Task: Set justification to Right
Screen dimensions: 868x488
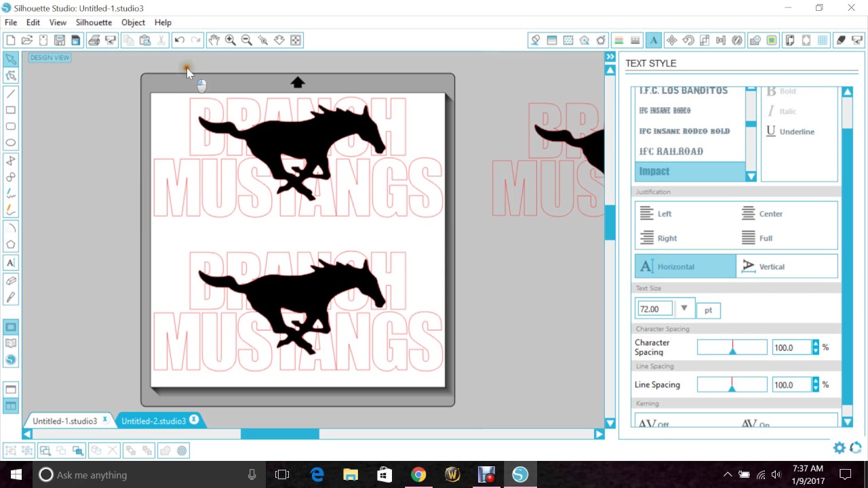Action: [x=658, y=238]
